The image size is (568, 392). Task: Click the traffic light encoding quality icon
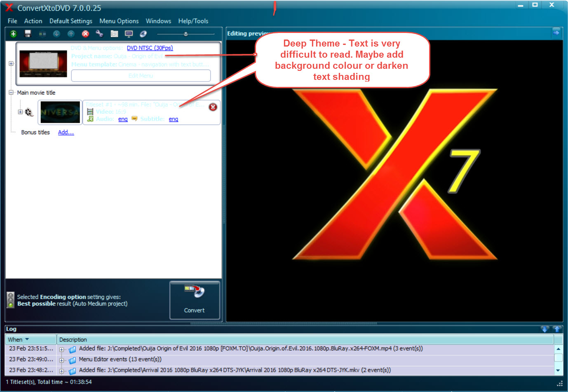[x=11, y=300]
